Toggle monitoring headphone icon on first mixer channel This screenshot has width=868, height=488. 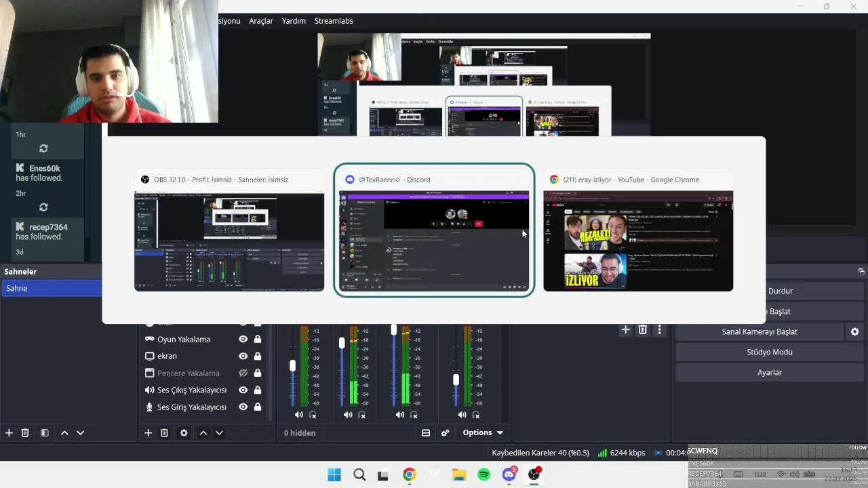pyautogui.click(x=313, y=415)
